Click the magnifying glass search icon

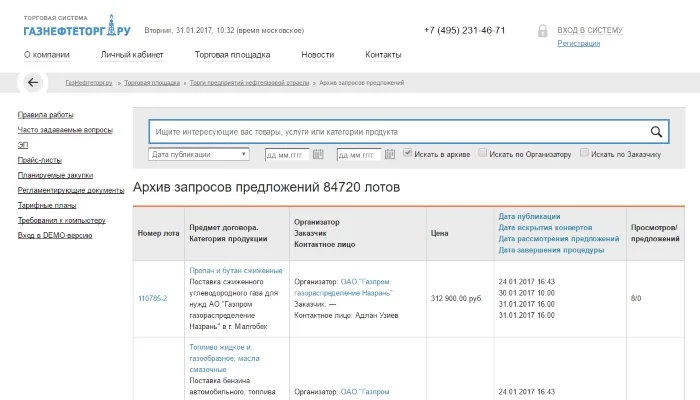tap(656, 132)
